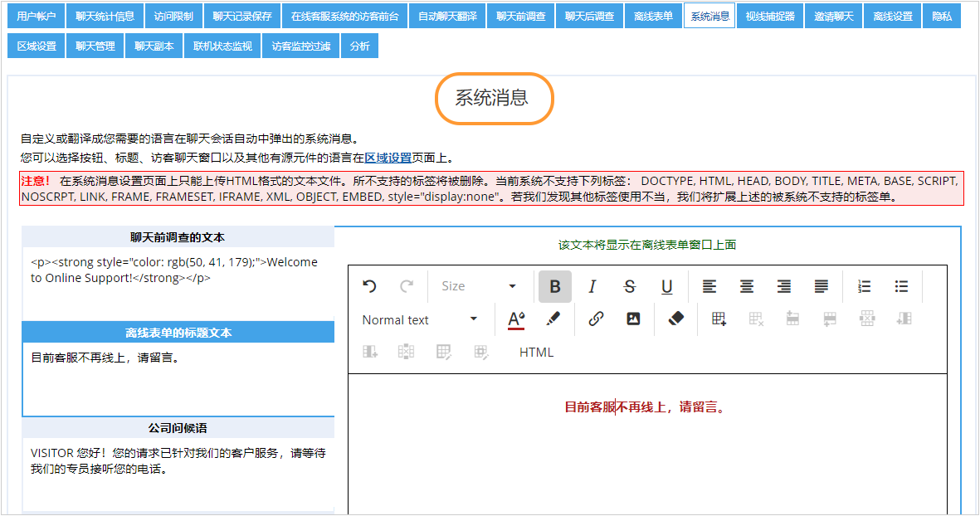Insert bulleted list
Viewport: 980px width, 516px height.
[901, 287]
